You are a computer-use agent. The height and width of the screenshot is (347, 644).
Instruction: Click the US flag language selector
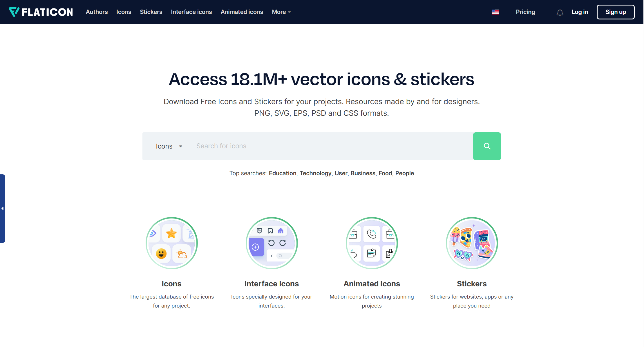pos(495,12)
